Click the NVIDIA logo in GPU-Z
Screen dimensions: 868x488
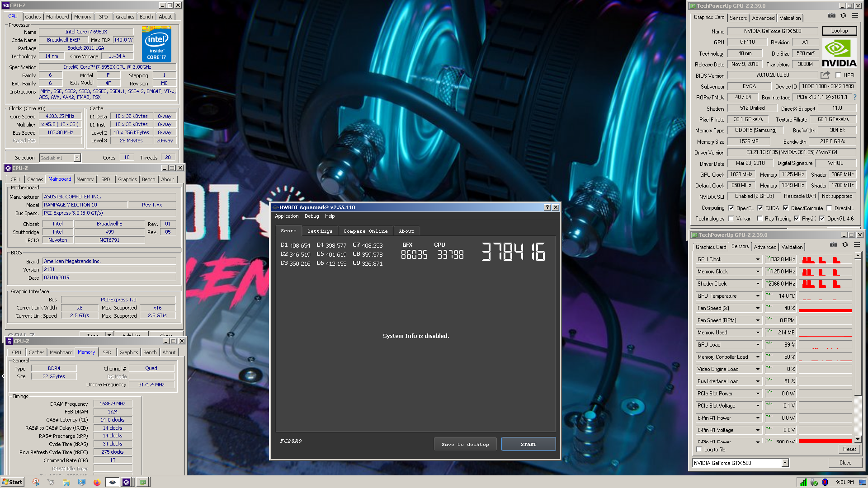839,53
